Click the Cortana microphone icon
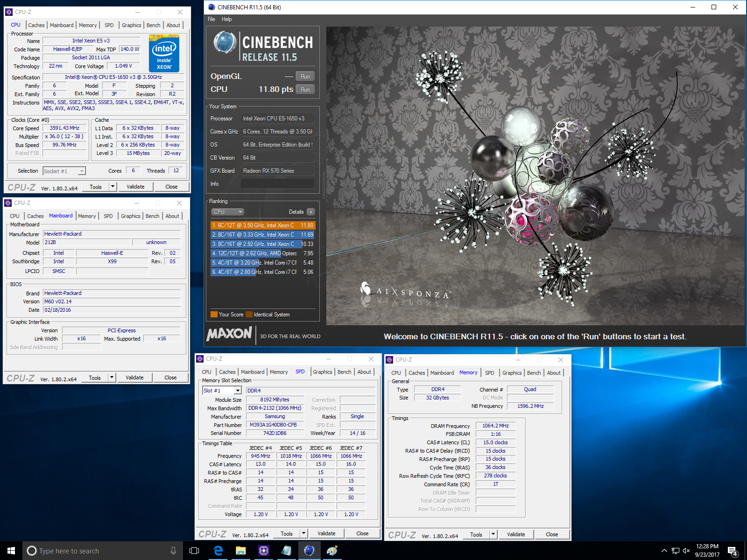 coord(173,551)
